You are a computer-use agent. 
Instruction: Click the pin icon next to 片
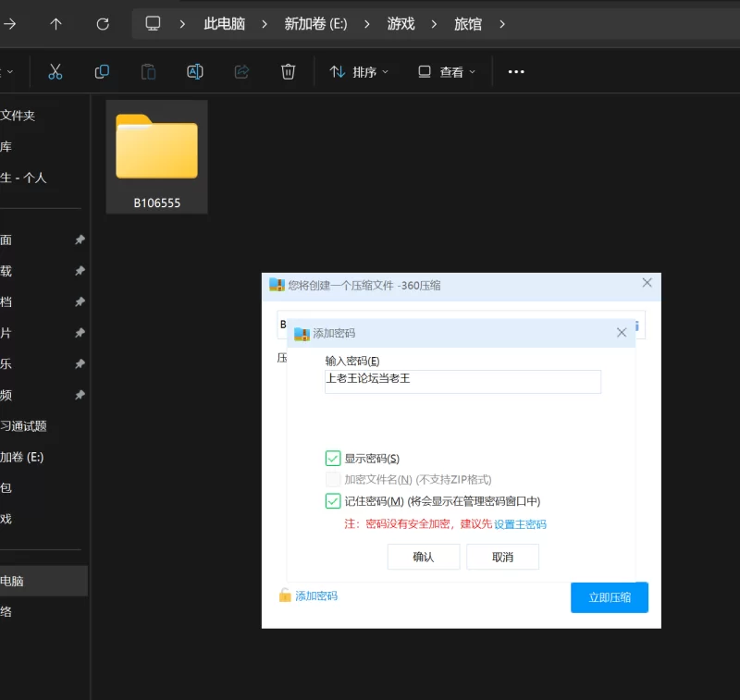tap(80, 333)
